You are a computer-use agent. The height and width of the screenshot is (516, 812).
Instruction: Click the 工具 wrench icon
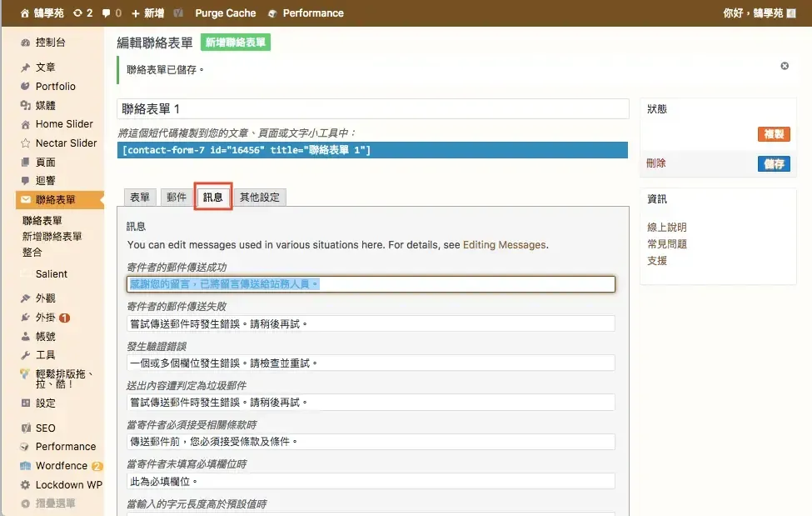click(25, 355)
